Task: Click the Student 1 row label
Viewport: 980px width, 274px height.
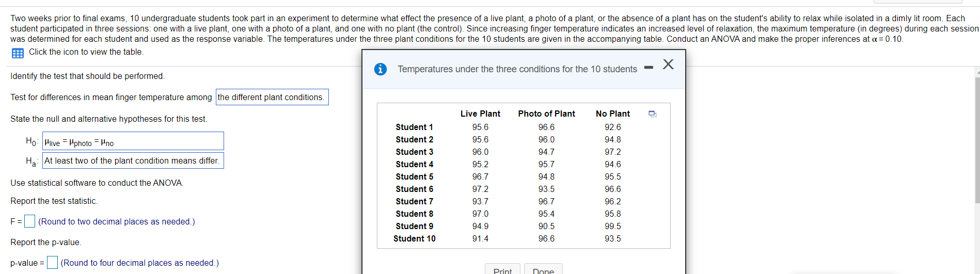Action: pos(414,127)
